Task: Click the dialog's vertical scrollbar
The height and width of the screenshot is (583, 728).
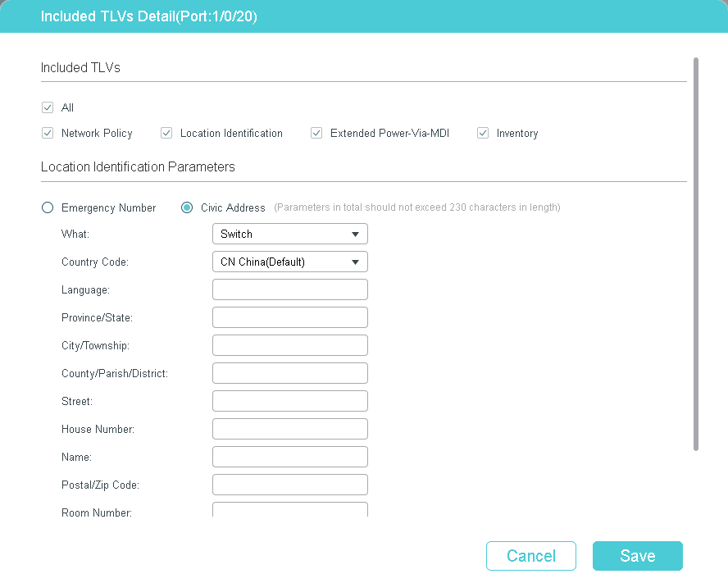Action: (x=696, y=254)
